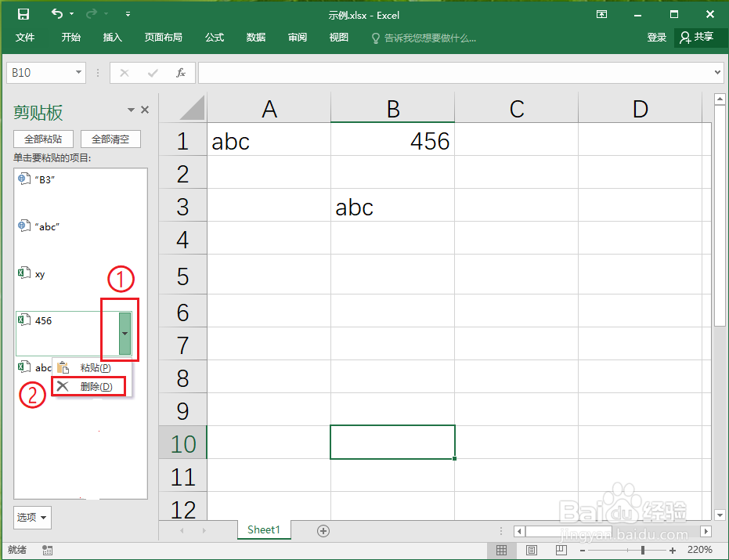Click the 全部粘贴 (Paste All) button
This screenshot has width=729, height=560.
pyautogui.click(x=43, y=138)
